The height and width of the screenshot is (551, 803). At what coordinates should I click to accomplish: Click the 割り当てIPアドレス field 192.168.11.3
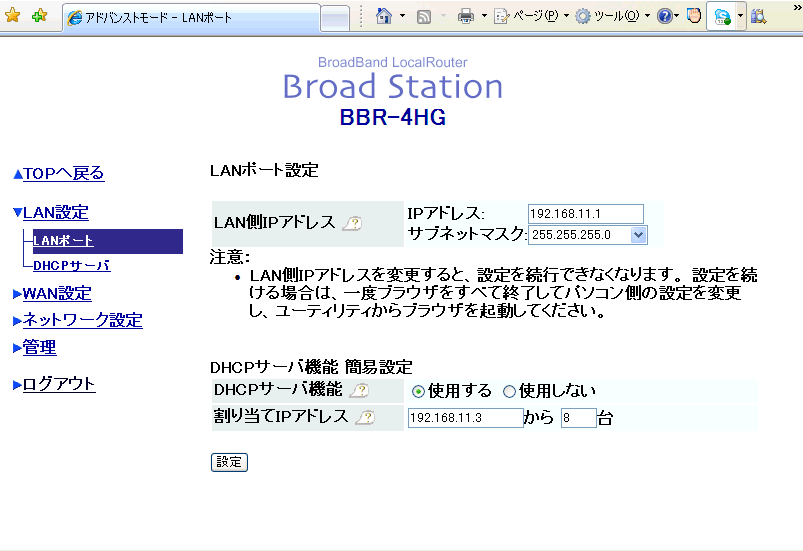pyautogui.click(x=466, y=418)
